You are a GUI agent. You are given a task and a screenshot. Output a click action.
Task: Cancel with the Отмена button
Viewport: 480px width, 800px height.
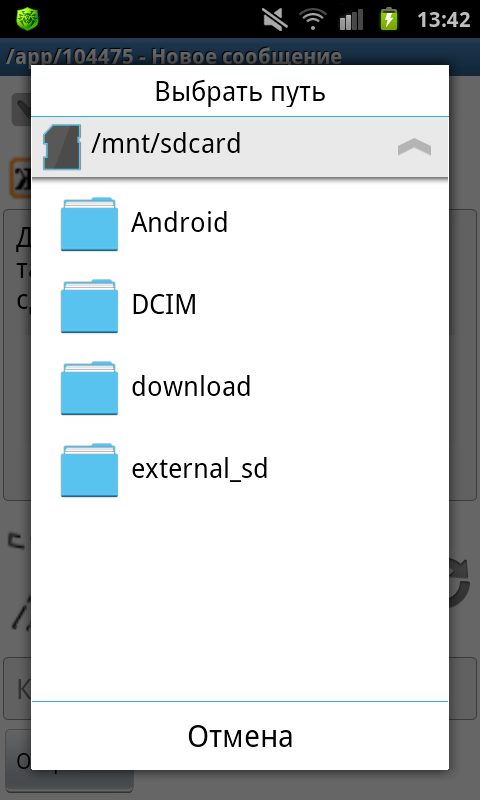(x=240, y=736)
